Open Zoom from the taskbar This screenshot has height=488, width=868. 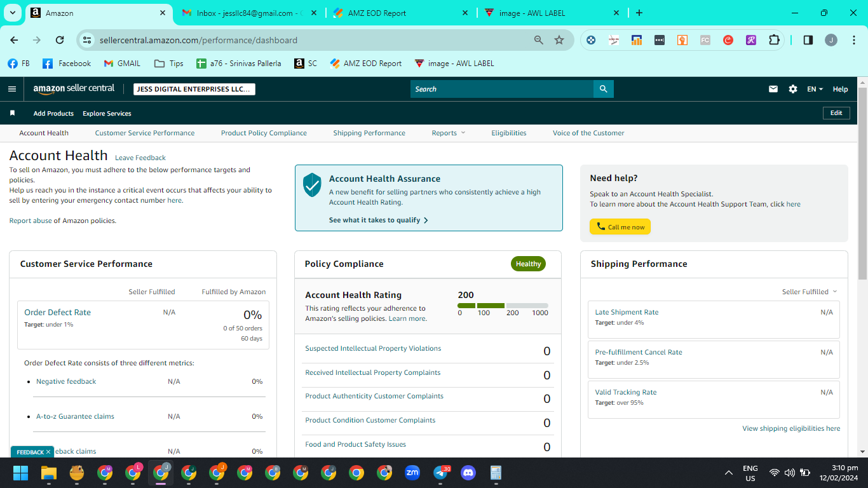point(412,473)
